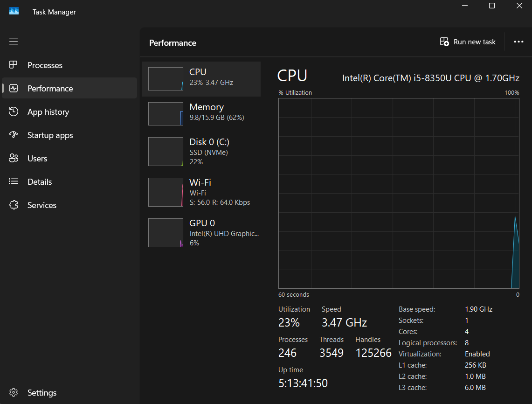Select the Disk 0 (C:) thumbnail graph
The image size is (532, 404).
(x=166, y=152)
